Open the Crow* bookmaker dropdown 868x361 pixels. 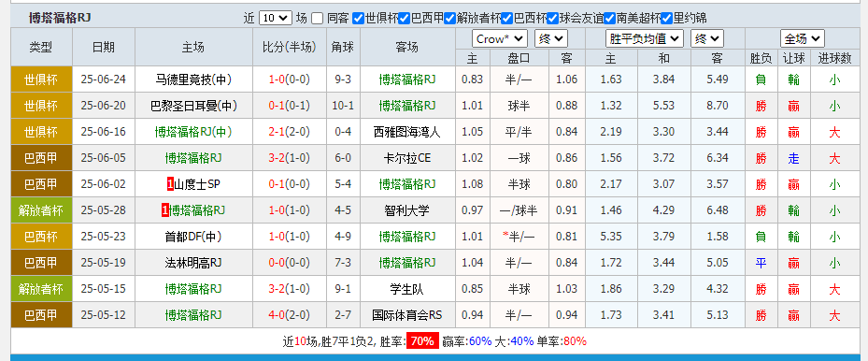point(500,38)
